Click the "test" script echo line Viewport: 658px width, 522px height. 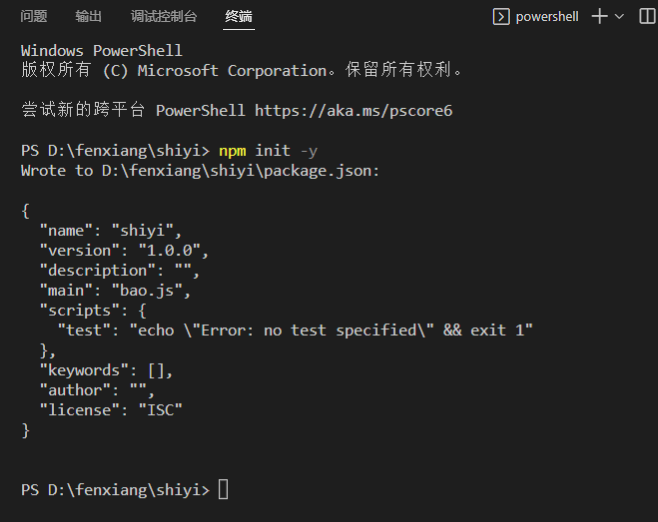pyautogui.click(x=295, y=330)
